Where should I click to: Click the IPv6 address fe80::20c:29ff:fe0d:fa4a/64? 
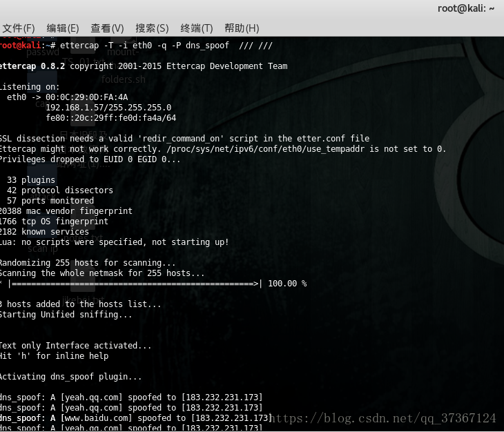point(111,118)
